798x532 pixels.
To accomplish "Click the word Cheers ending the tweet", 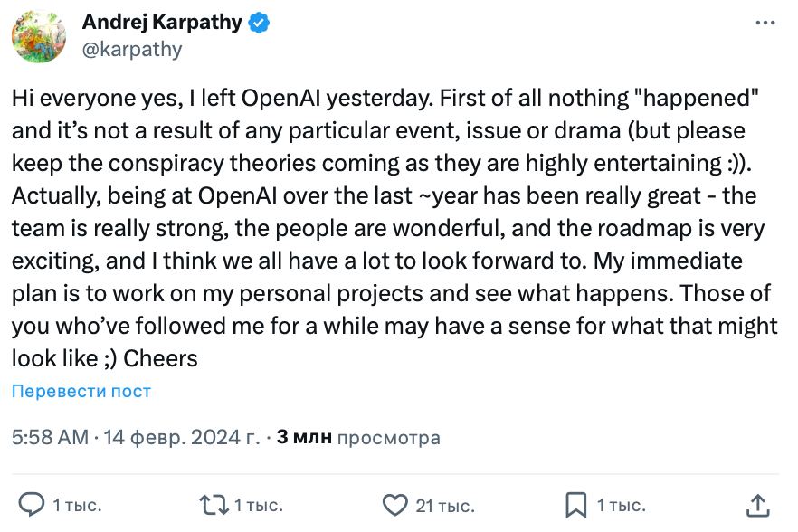I will (x=160, y=358).
